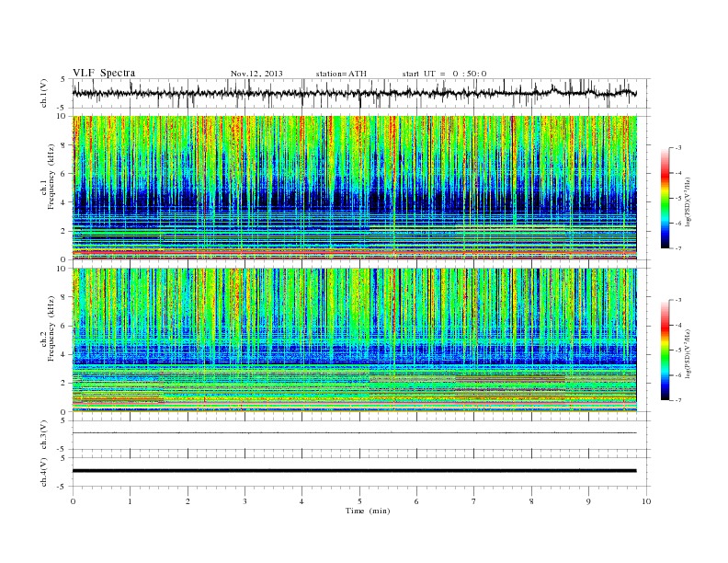
Task: Click the "-4" tick on ch.2 colorbar
Action: point(678,325)
